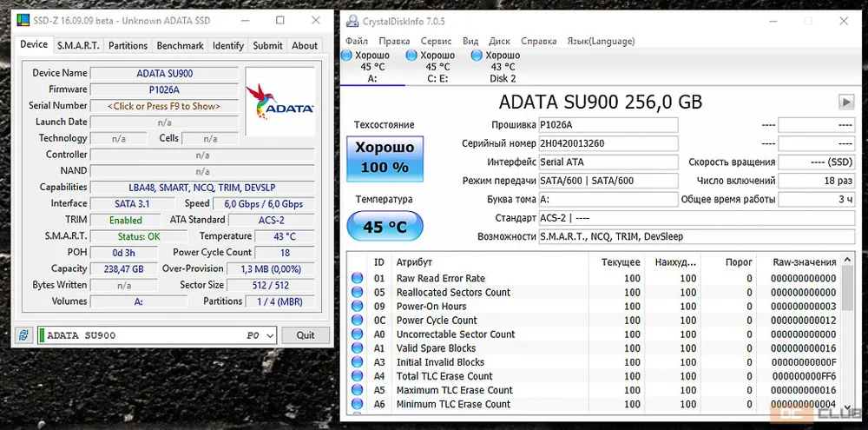Click the refresh icon beside drive selector
The width and height of the screenshot is (868, 430).
[23, 335]
